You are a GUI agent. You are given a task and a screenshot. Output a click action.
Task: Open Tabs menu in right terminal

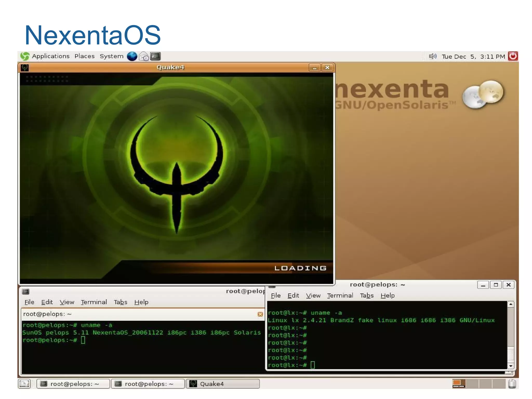367,295
